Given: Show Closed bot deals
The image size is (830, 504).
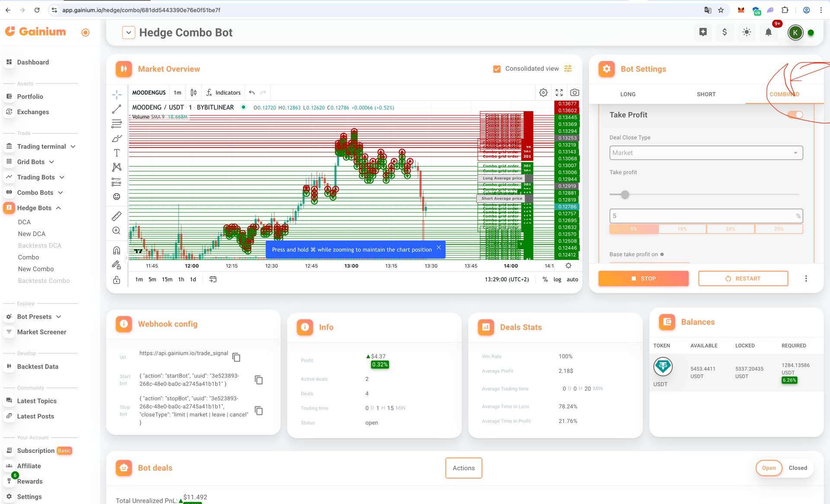Looking at the screenshot, I should point(798,468).
